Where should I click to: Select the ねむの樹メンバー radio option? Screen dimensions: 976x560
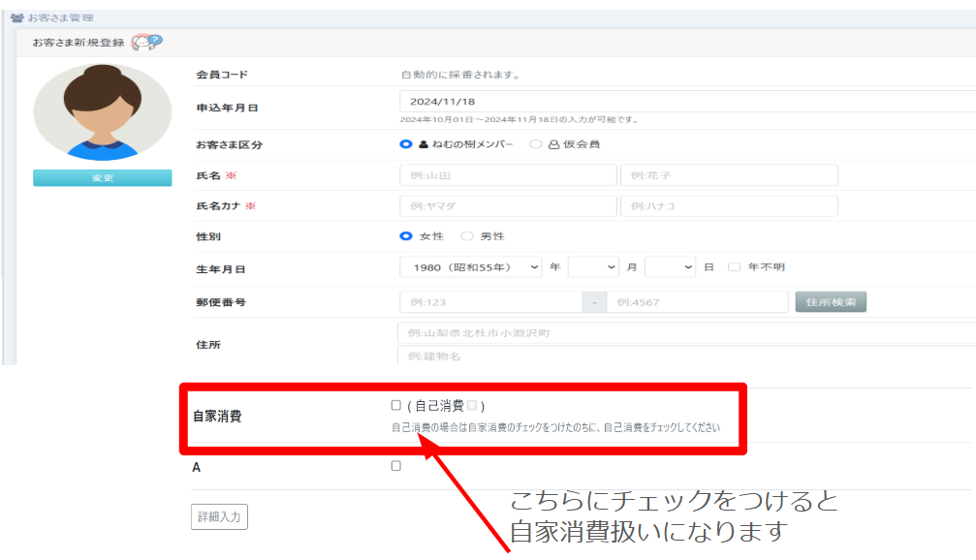click(406, 144)
